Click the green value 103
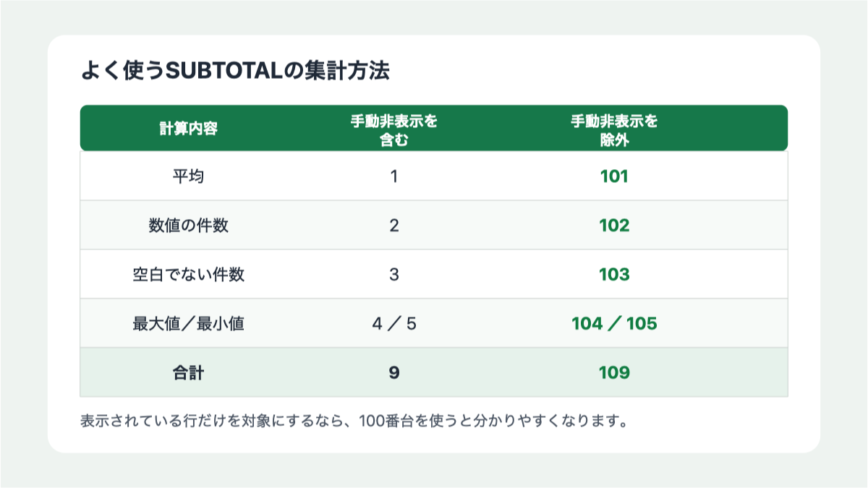868x488 pixels. (614, 274)
